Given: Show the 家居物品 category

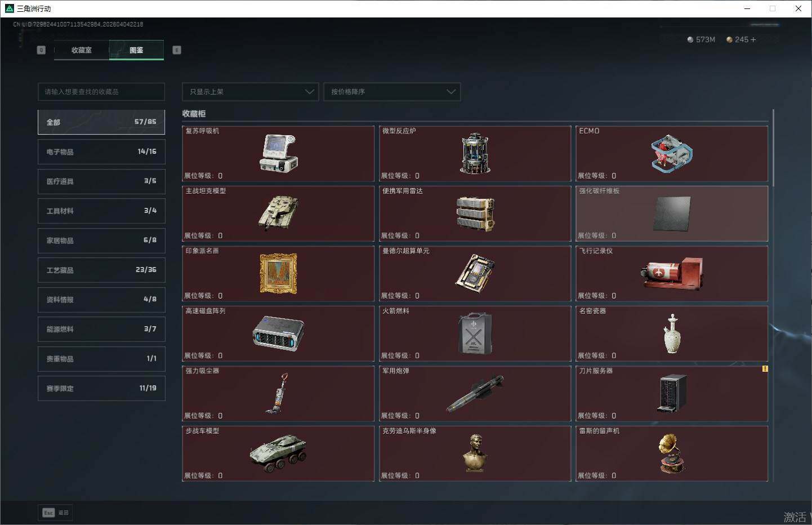Looking at the screenshot, I should 101,241.
